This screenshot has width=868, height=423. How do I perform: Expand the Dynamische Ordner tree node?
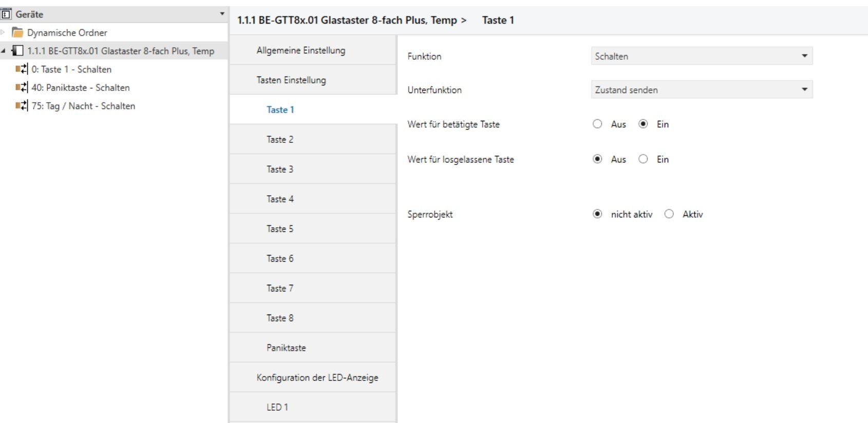(4, 33)
